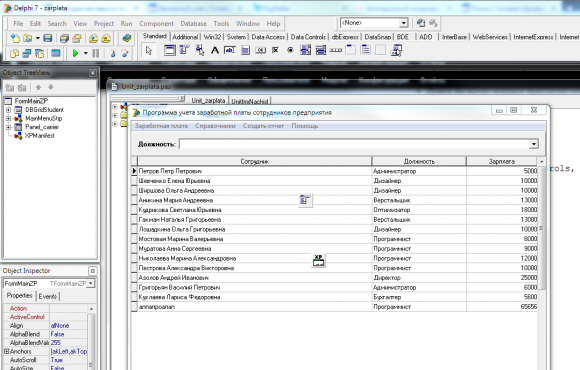Select the ActionList palette component
The image size is (580, 370).
(396, 50)
